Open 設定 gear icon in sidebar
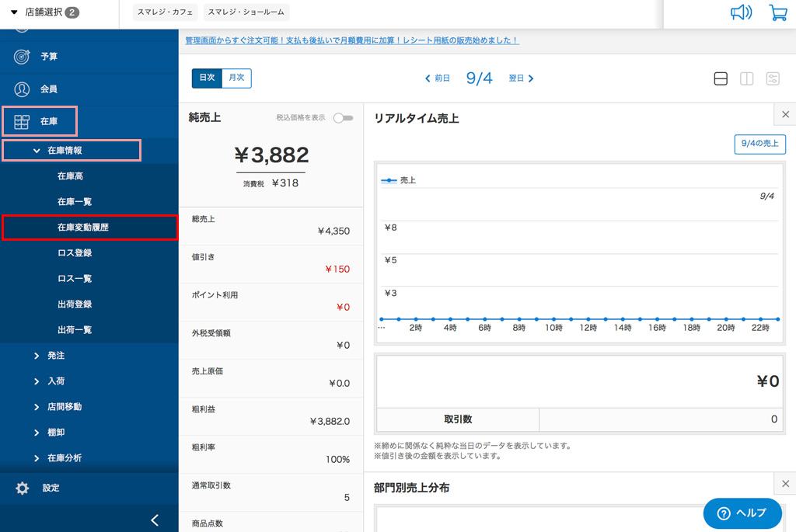 [23, 489]
